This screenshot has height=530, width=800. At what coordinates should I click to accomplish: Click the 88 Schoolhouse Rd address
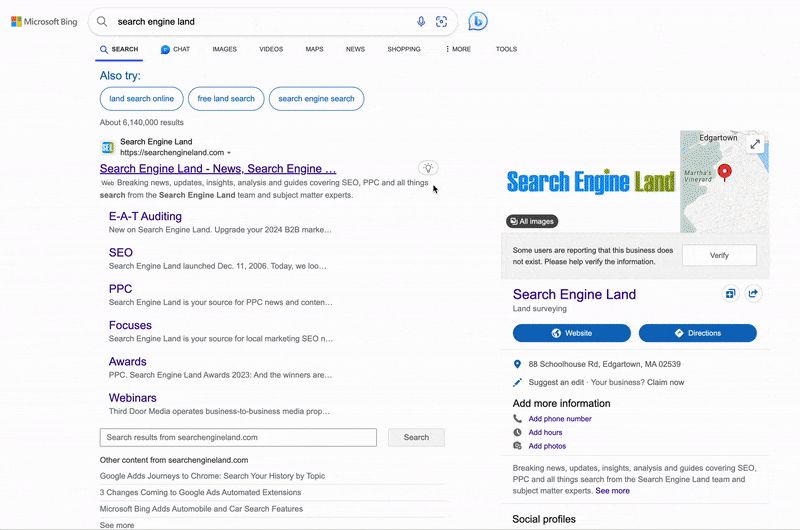605,364
